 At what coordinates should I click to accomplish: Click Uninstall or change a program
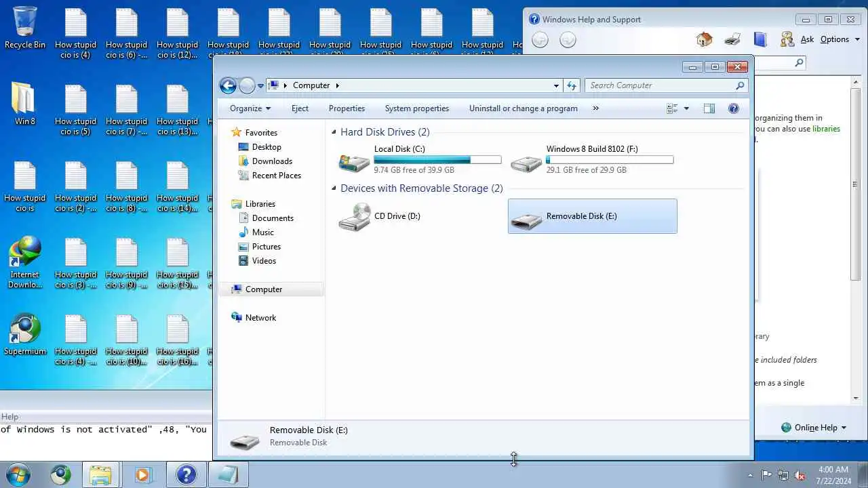pyautogui.click(x=524, y=108)
